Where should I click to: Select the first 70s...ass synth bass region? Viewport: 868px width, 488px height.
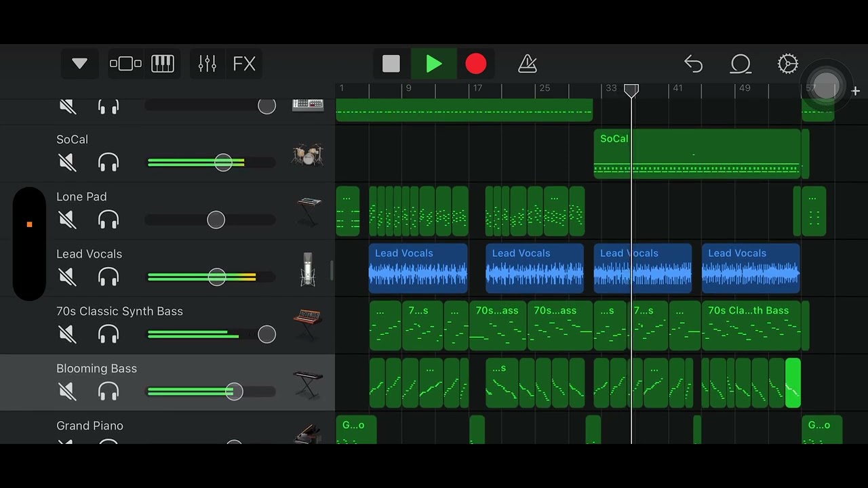click(498, 325)
